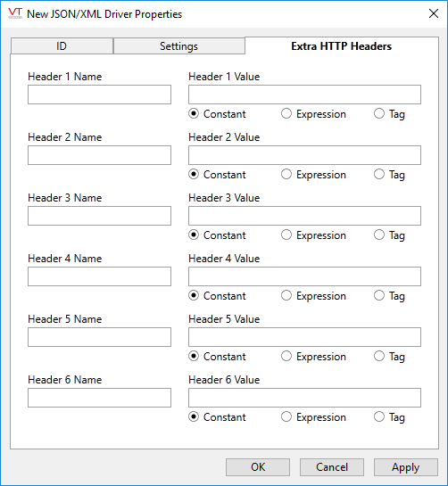Select Tag for Header 4 Value
This screenshot has width=448, height=486.
click(x=389, y=296)
